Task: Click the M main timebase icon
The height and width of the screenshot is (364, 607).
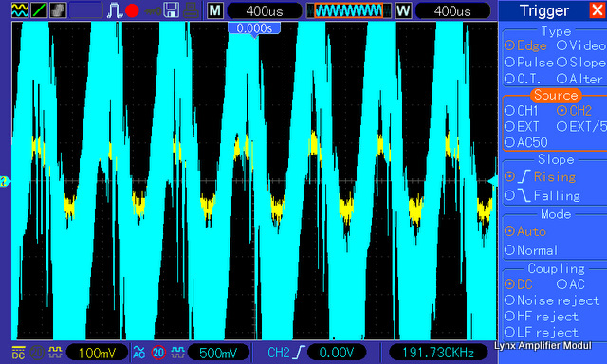Action: pos(215,10)
